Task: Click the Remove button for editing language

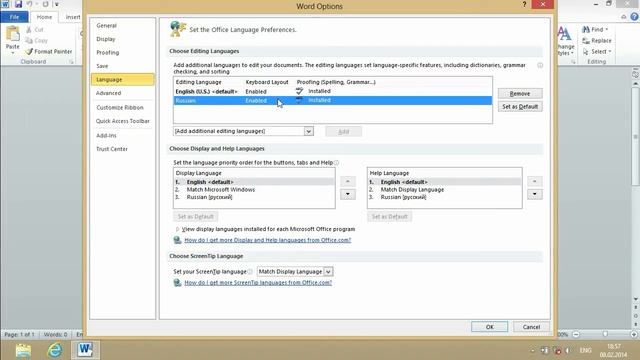Action: click(x=520, y=93)
